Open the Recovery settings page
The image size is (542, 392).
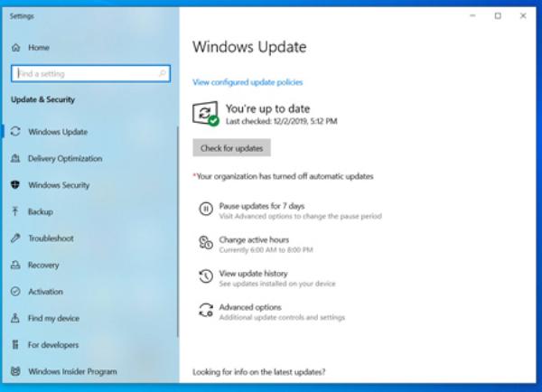point(43,266)
